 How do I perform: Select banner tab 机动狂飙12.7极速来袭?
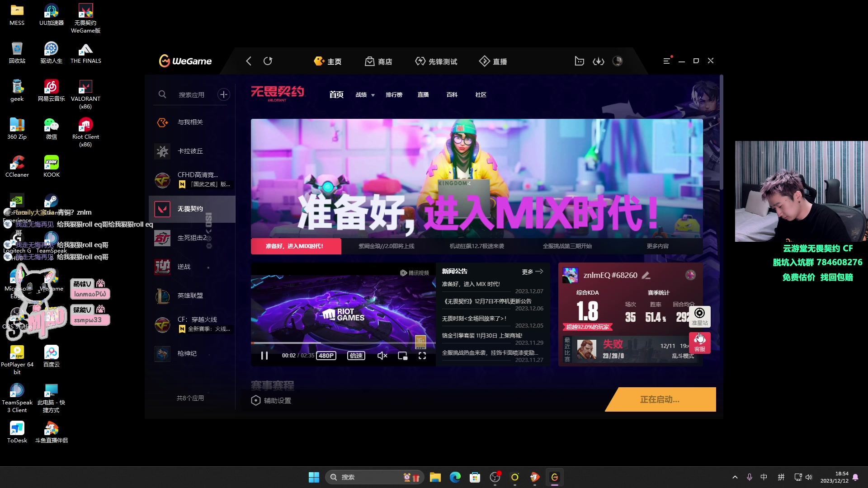click(477, 246)
